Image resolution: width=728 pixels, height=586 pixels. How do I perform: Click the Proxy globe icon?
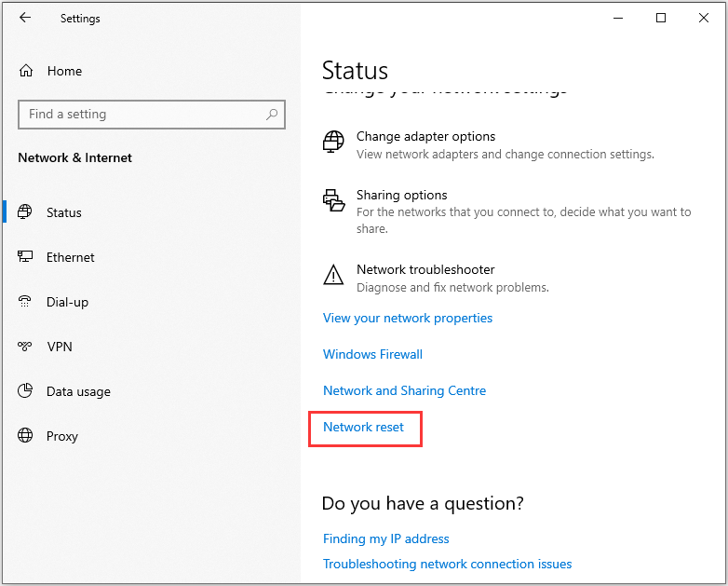26,436
